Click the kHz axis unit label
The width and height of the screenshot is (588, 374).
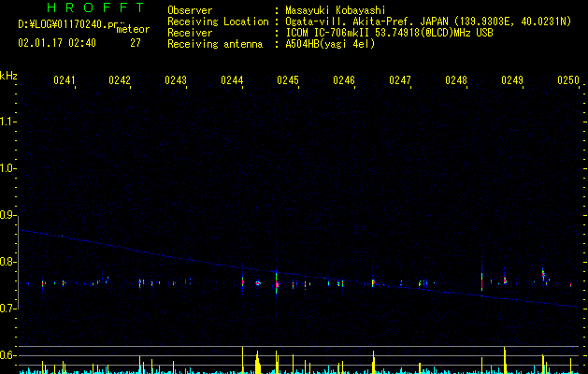[x=8, y=76]
